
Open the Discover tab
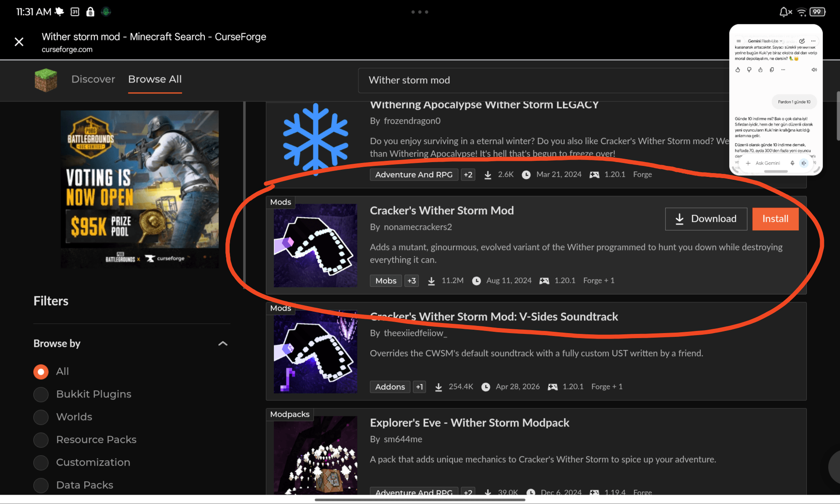click(x=93, y=79)
